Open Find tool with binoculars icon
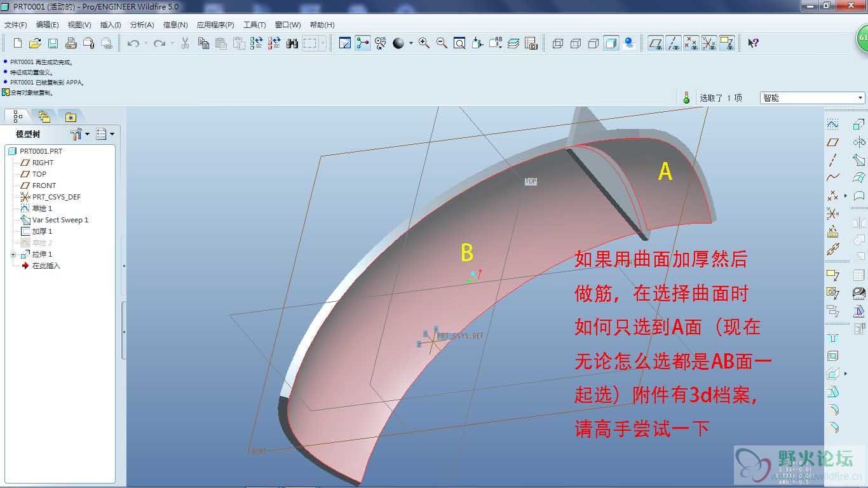The width and height of the screenshot is (868, 488). point(292,43)
